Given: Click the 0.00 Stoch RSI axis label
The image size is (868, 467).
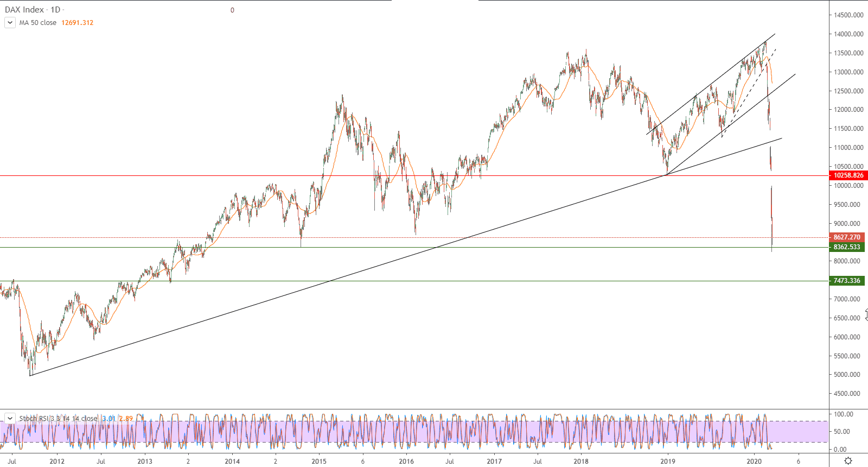Looking at the screenshot, I should [x=840, y=450].
